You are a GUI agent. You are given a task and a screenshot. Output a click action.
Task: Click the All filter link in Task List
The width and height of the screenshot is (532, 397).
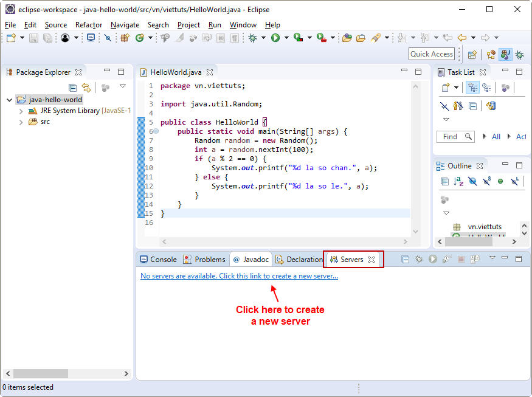tap(496, 137)
